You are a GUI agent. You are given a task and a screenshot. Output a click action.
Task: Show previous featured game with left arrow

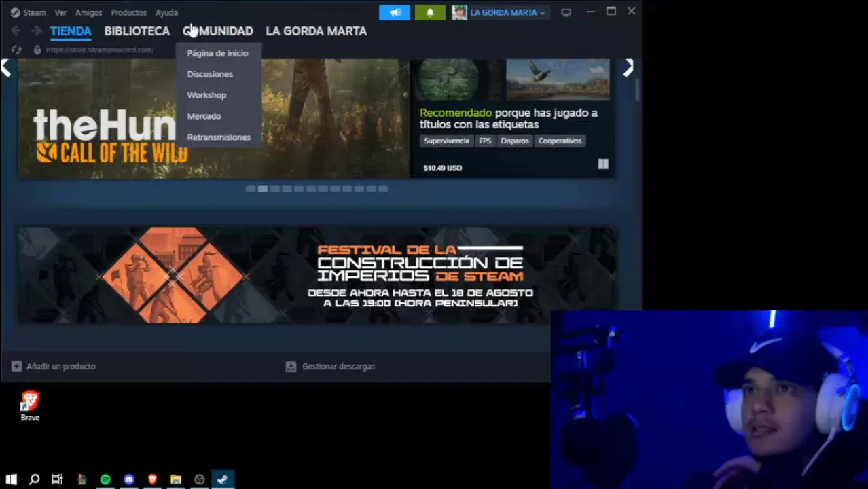point(6,68)
